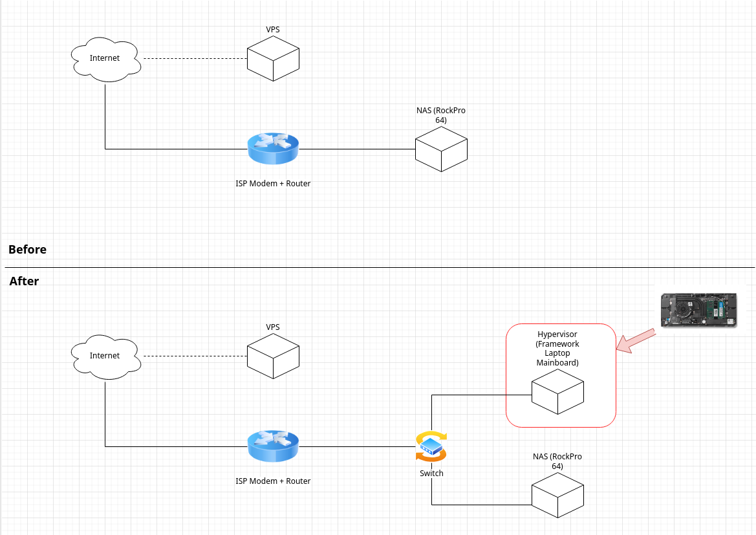Click the "NAS (RockPro 64)" label in Before
756x535 pixels.
click(x=440, y=115)
